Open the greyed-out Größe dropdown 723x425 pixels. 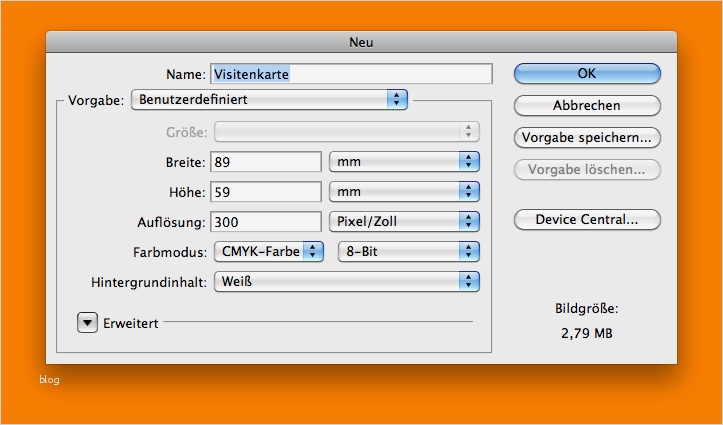pyautogui.click(x=347, y=132)
